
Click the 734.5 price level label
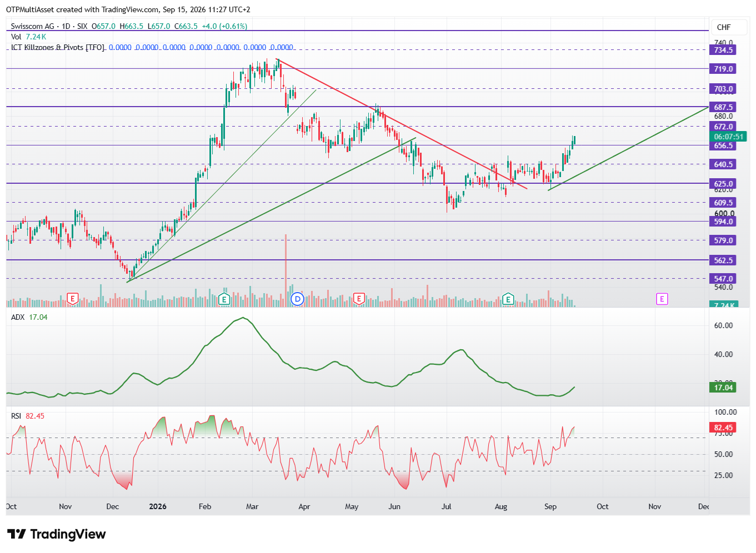(x=723, y=50)
